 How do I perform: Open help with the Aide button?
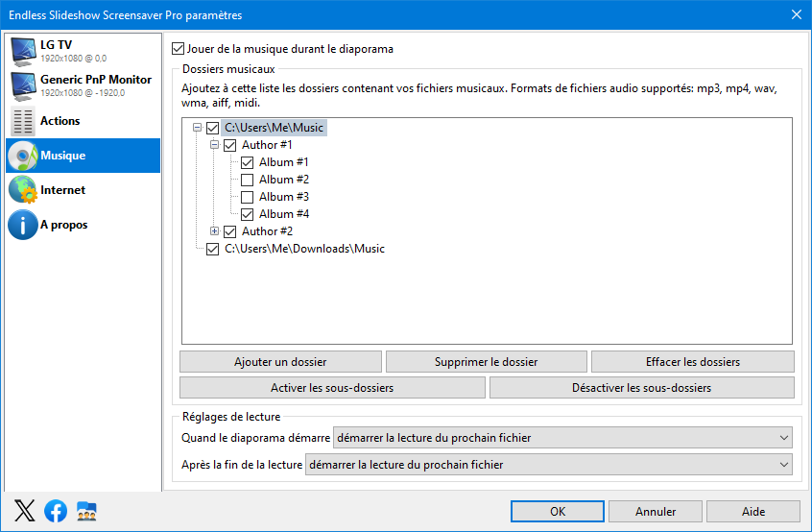pyautogui.click(x=752, y=511)
